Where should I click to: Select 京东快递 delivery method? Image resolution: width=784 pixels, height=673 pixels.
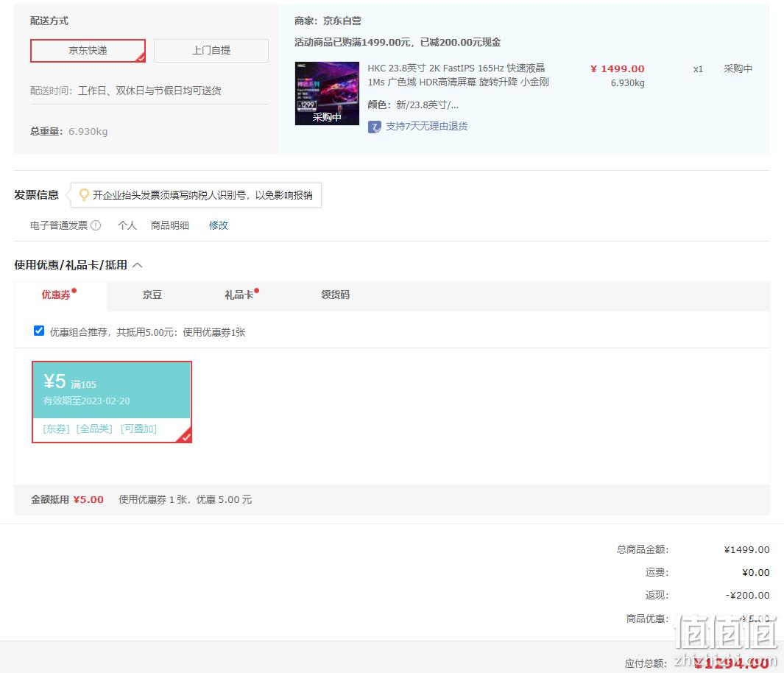click(88, 51)
